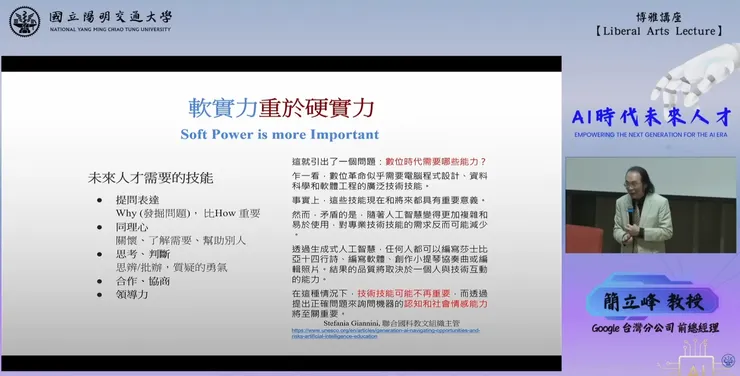Click the Stefania Giannini attribution line
Screen dimensions: 740x376
pyautogui.click(x=391, y=324)
